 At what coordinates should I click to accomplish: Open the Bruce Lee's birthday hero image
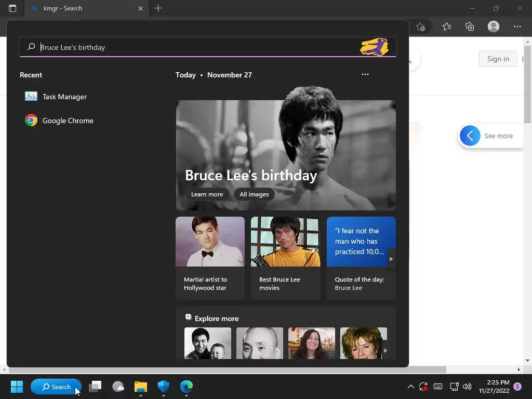(286, 149)
